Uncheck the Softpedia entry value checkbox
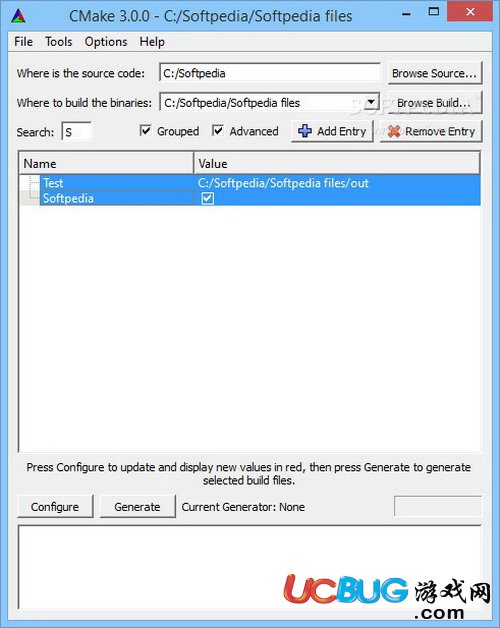Viewport: 500px width, 628px height. pyautogui.click(x=208, y=198)
